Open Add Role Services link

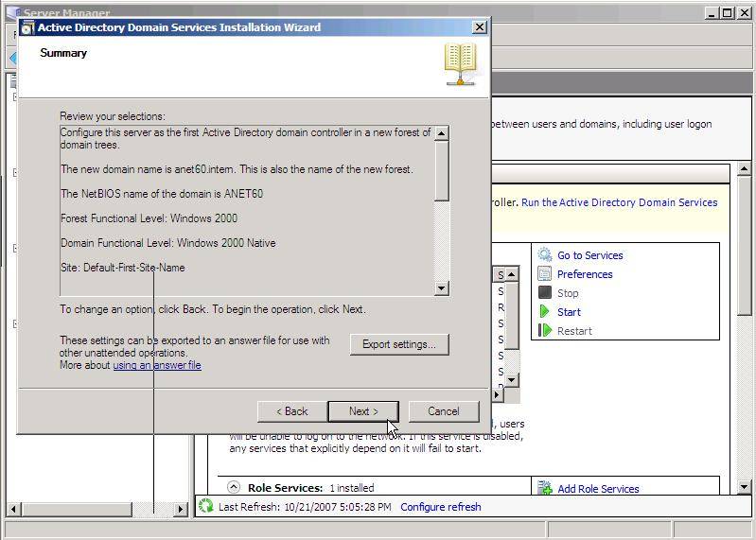tap(598, 488)
